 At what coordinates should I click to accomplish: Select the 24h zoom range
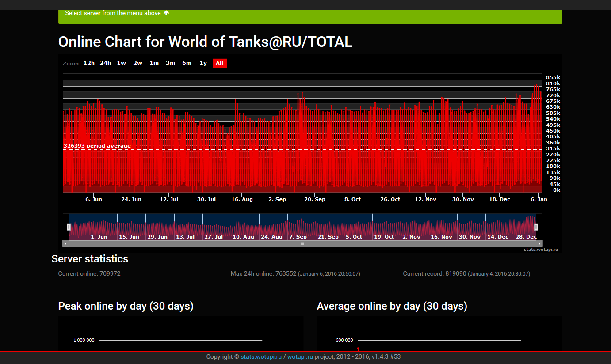pyautogui.click(x=105, y=63)
